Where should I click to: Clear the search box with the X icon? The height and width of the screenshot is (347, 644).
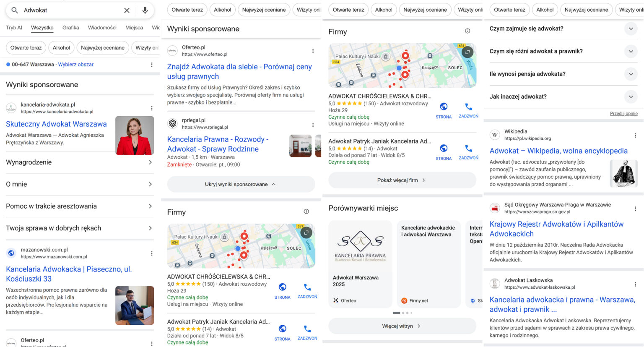[x=127, y=10]
